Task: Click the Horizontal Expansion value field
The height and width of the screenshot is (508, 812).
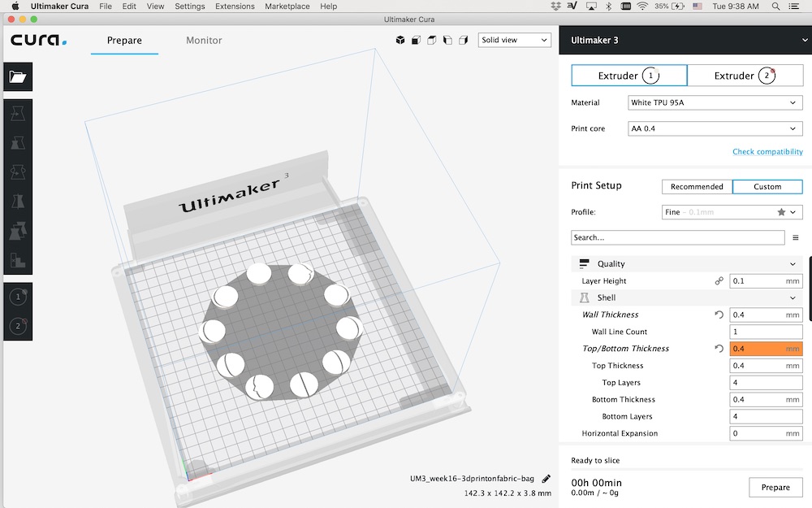Action: click(766, 433)
